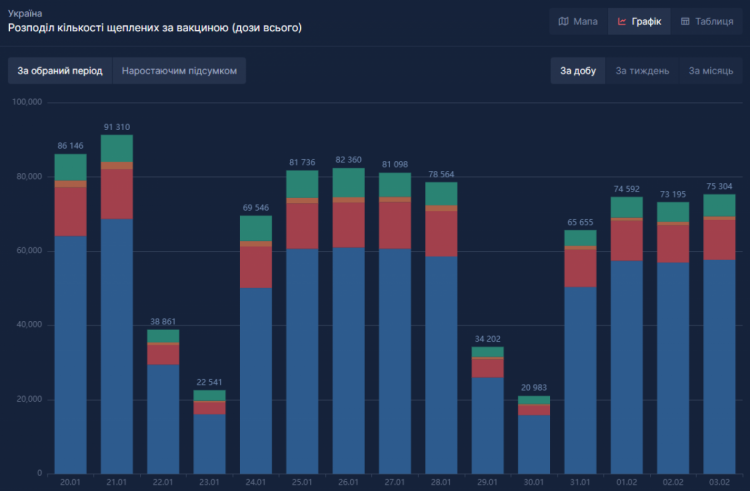The width and height of the screenshot is (750, 491).
Task: Switch to За тиждень weekly interval
Action: (x=642, y=71)
